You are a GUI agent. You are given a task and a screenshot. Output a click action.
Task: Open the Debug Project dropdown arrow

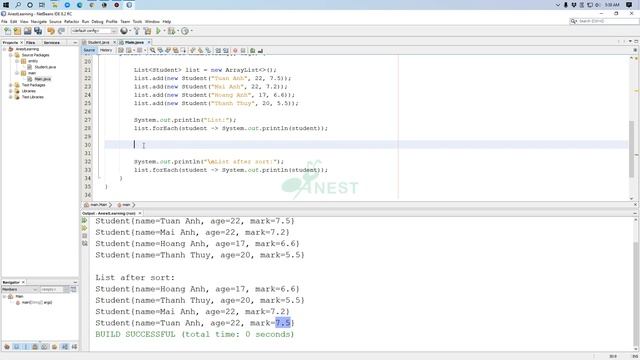178,31
